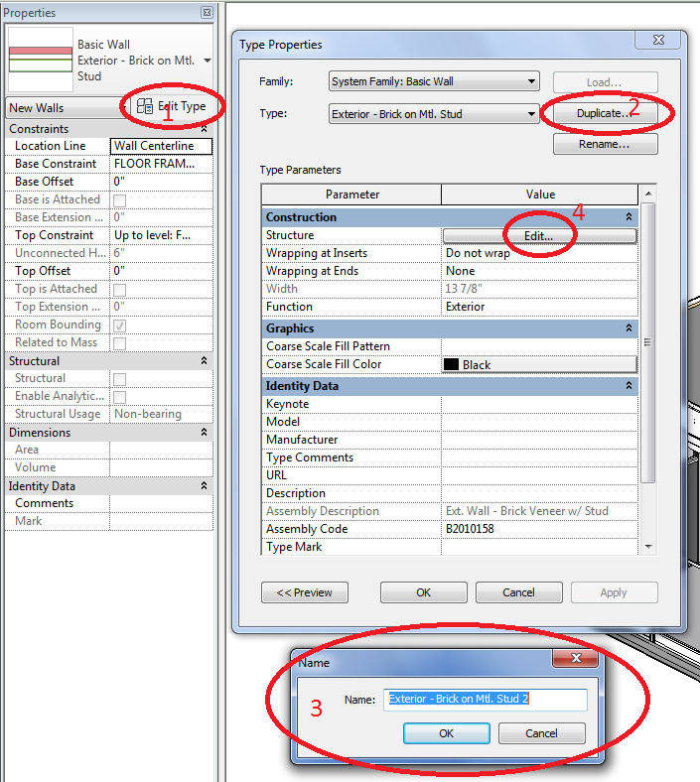Click the << Preview button
Viewport: 700px width, 782px height.
tap(305, 592)
